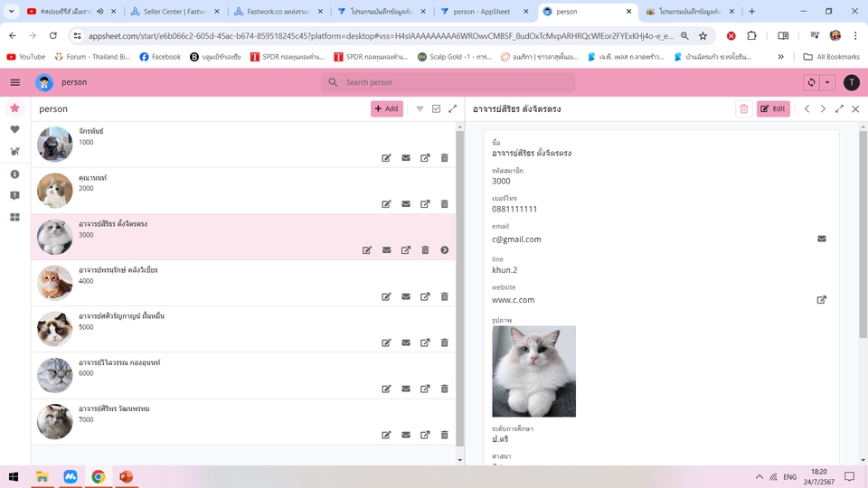Click the person list vertical scrollbar
868x488 pixels.
tap(459, 288)
